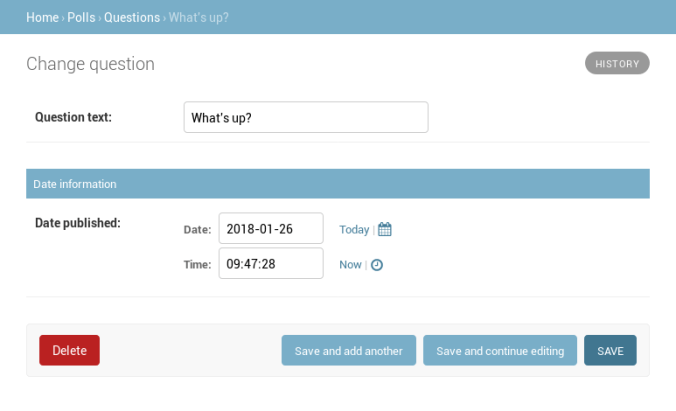Viewport: 676px width, 411px height.
Task: Focus the Question text input field
Action: coord(305,117)
